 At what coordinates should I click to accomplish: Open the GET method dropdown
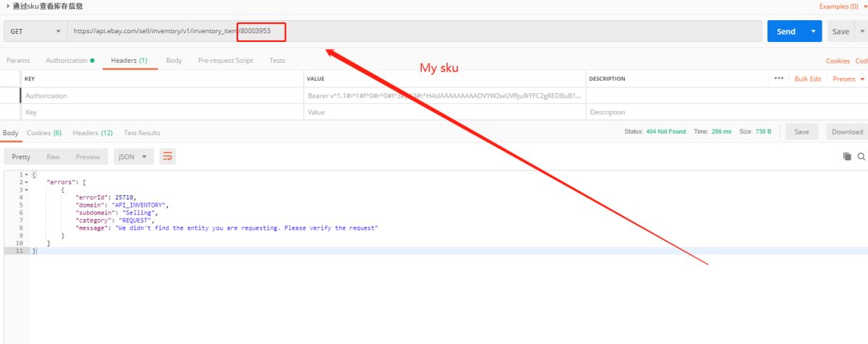35,32
